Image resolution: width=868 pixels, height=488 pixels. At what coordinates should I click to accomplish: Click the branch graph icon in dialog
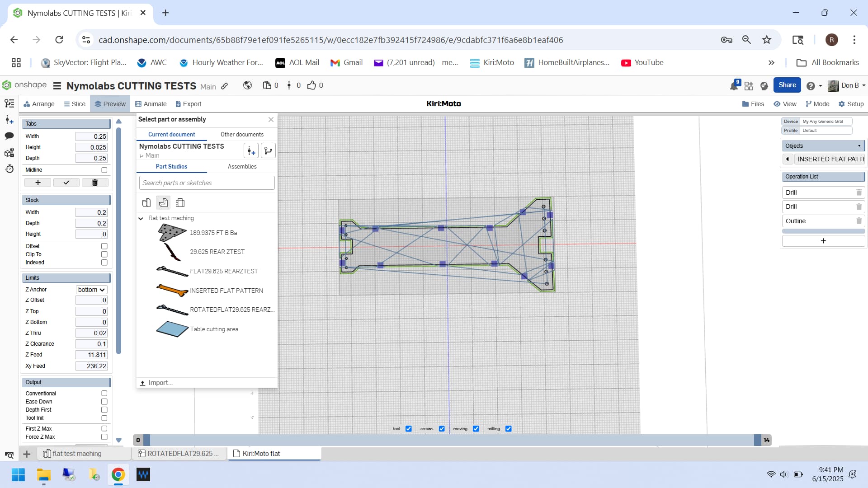click(268, 151)
